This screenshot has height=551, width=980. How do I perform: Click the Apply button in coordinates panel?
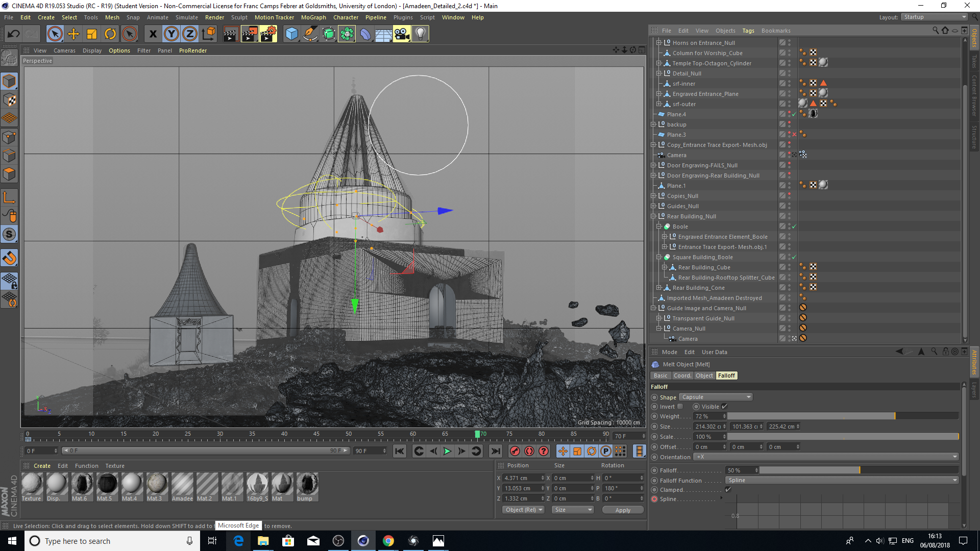tap(622, 510)
